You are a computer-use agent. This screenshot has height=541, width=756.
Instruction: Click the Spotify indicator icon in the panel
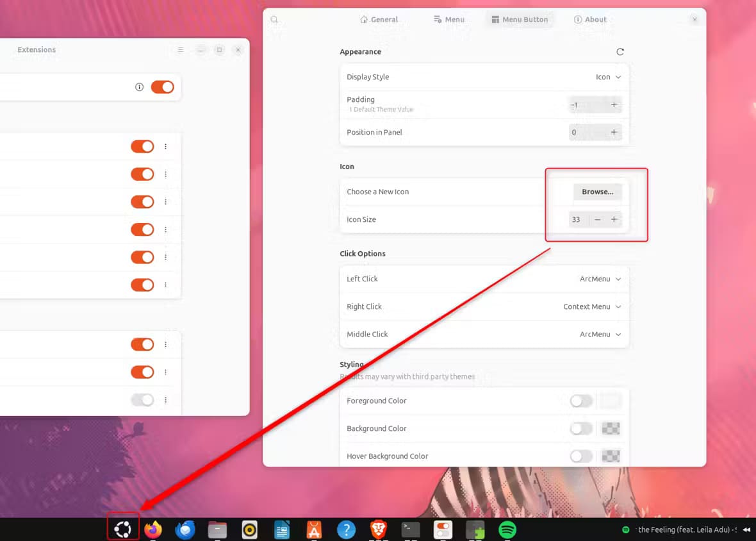(x=626, y=529)
